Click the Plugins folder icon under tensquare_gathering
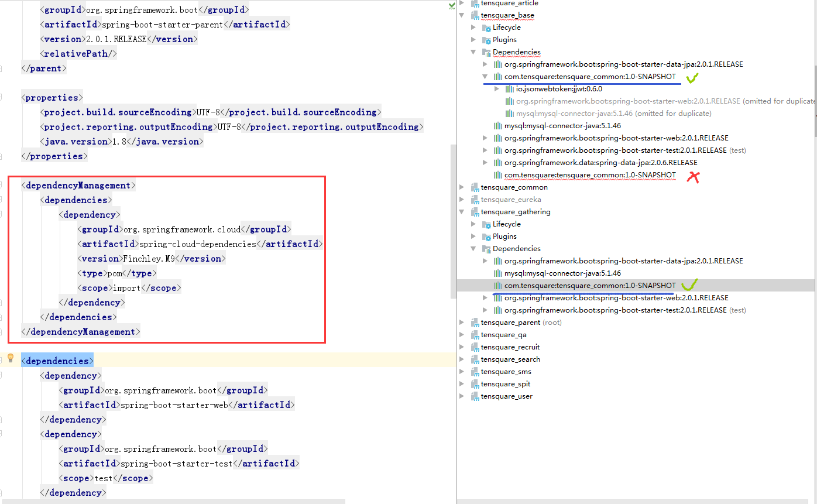The width and height of the screenshot is (817, 504). click(x=487, y=236)
